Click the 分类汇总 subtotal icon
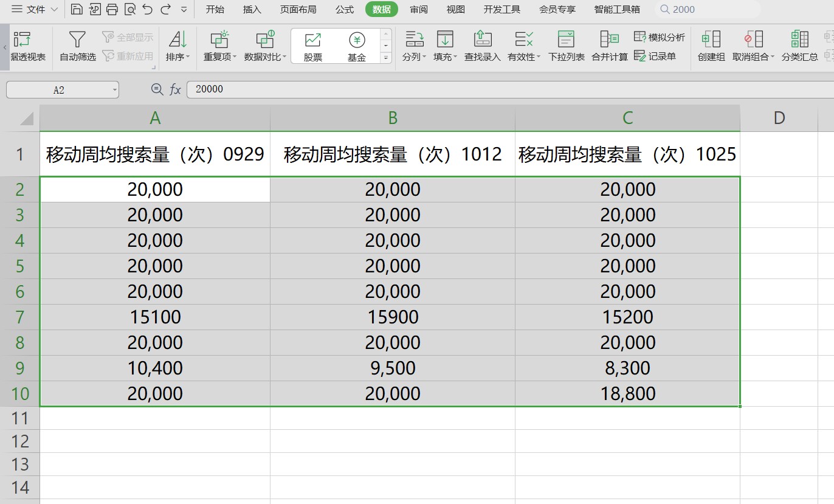Viewport: 834px width, 504px height. pos(799,40)
